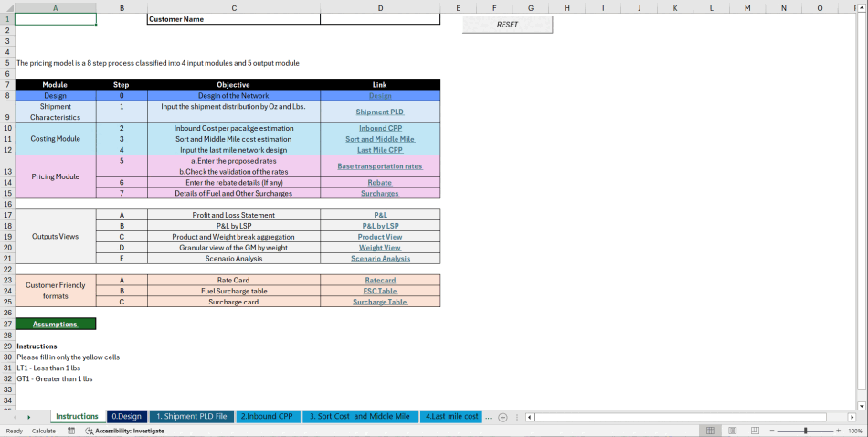Select Normal view icon in status bar
Screen dimensions: 868x437
click(710, 431)
